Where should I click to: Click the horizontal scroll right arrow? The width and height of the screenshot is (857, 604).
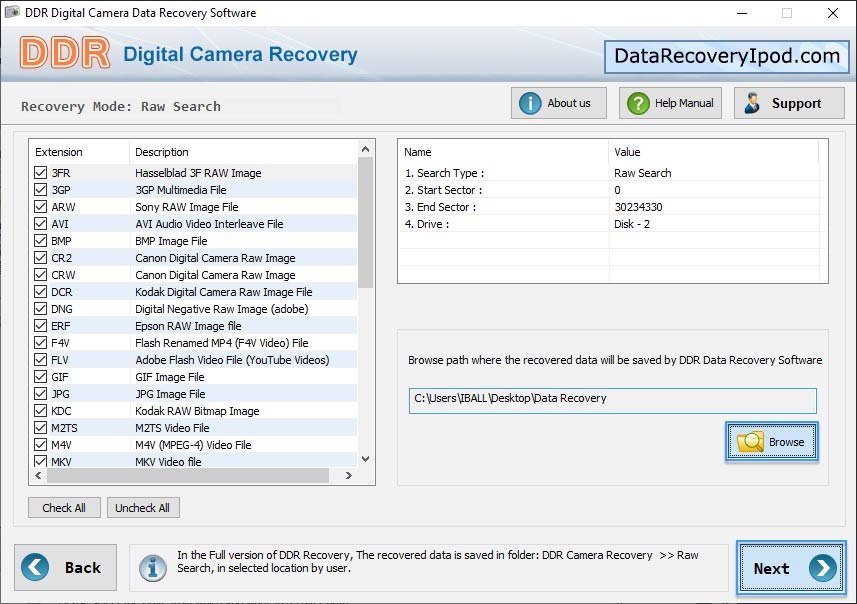tap(349, 476)
